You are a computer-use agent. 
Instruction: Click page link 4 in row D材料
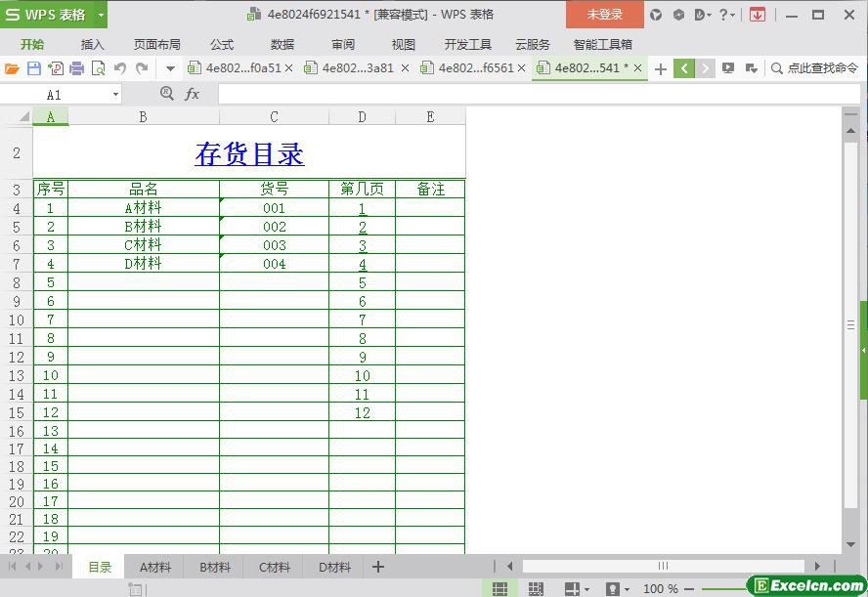(362, 265)
